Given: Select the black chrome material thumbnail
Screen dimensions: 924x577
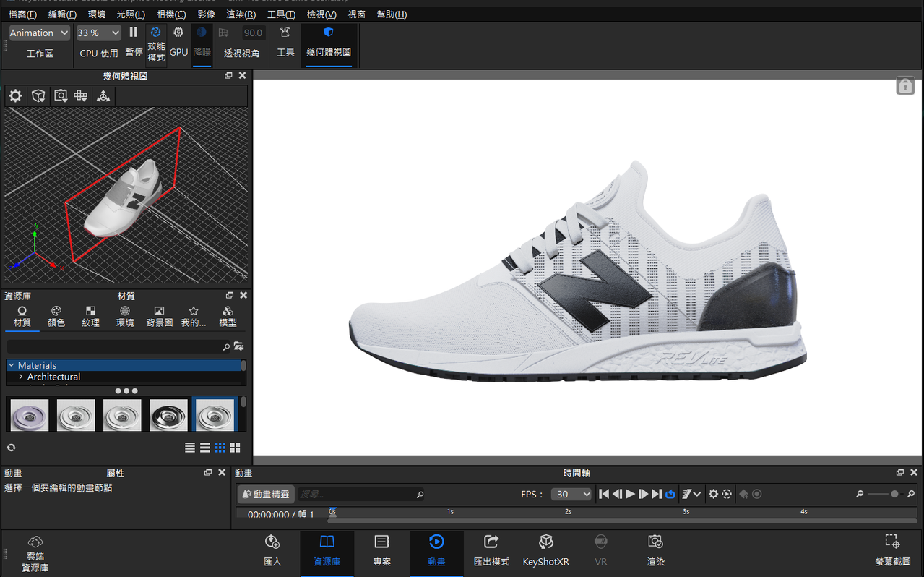Looking at the screenshot, I should [168, 415].
